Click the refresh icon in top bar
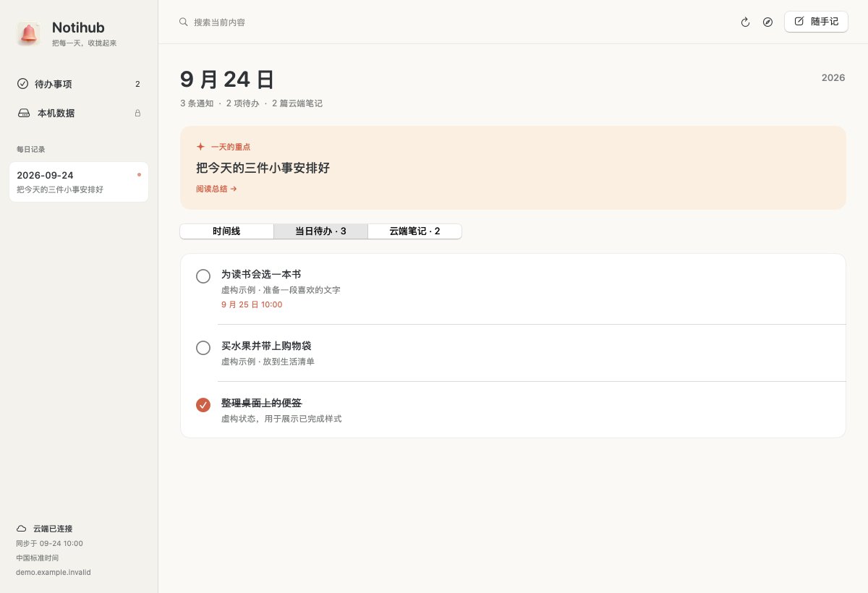 click(745, 22)
